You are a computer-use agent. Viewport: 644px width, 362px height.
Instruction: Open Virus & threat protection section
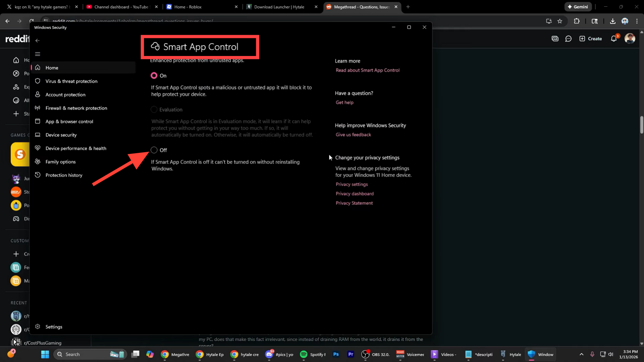coord(71,81)
